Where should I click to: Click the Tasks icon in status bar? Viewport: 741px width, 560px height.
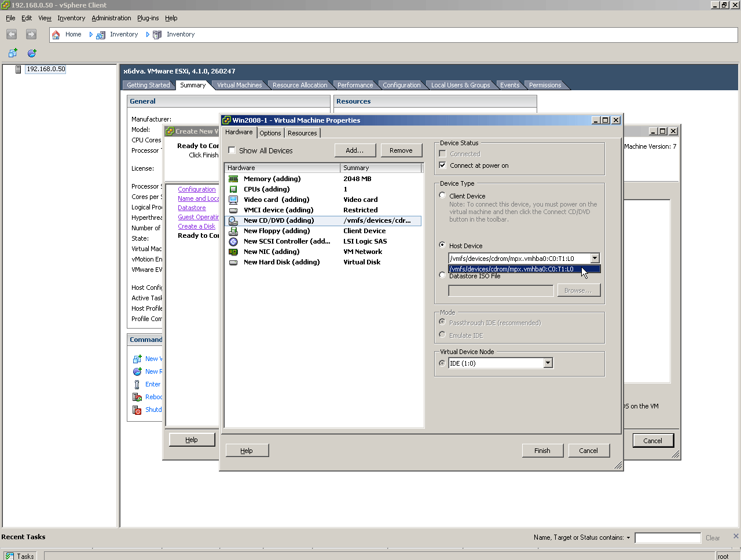pyautogui.click(x=9, y=556)
